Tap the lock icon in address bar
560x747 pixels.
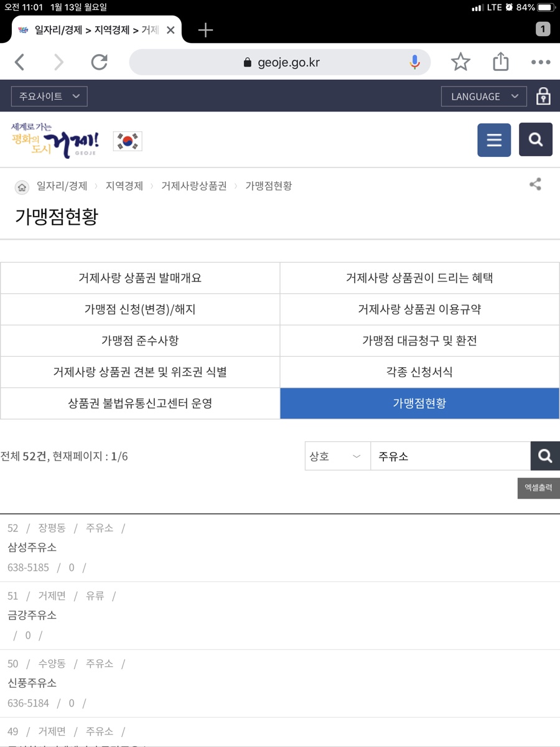[247, 62]
